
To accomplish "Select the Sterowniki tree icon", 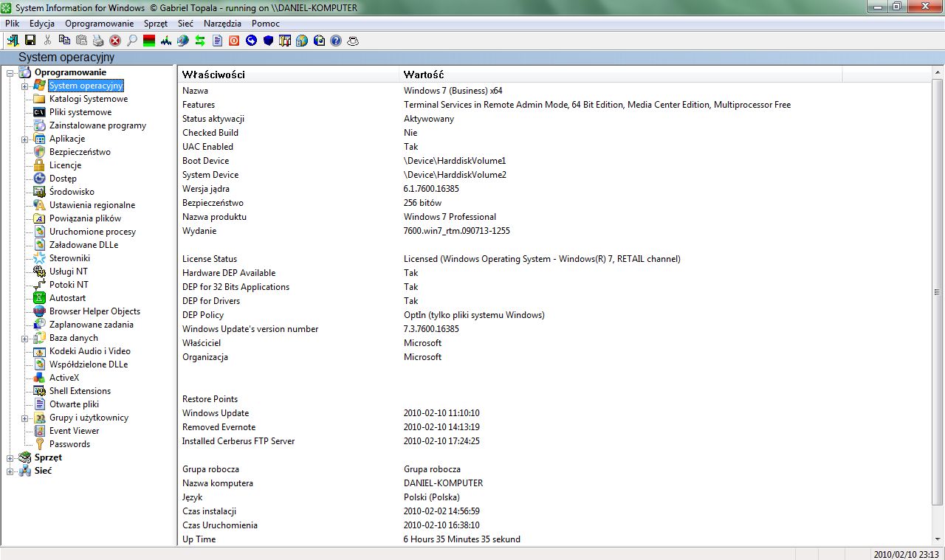I will point(38,258).
